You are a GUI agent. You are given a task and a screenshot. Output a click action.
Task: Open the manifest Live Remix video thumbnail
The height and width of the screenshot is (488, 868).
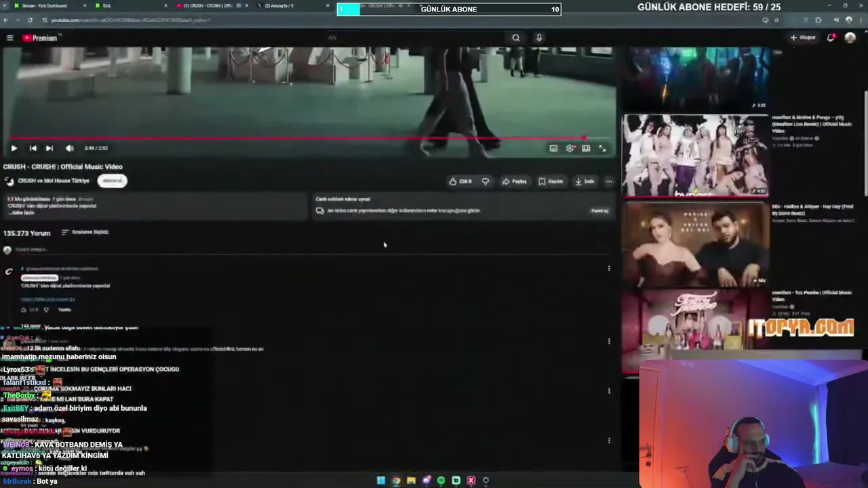[x=696, y=155]
